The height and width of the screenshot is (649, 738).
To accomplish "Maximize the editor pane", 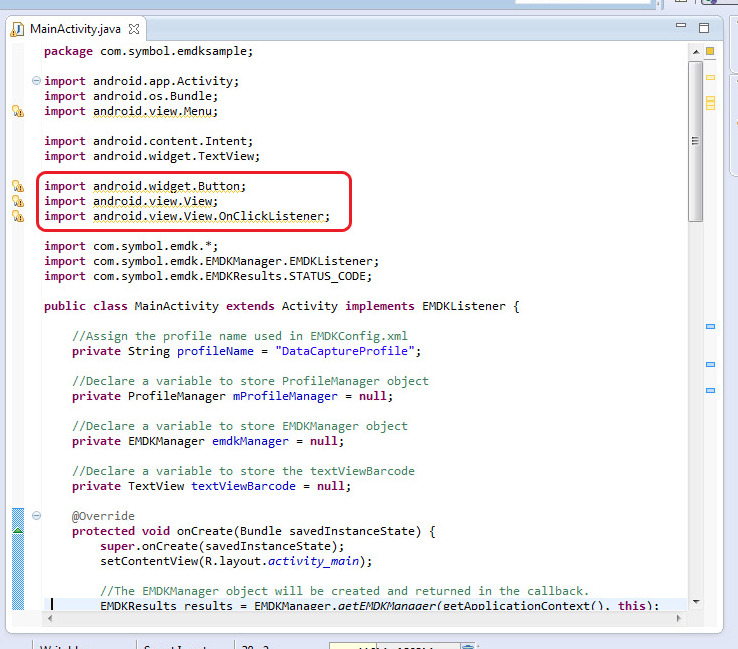I will 704,27.
